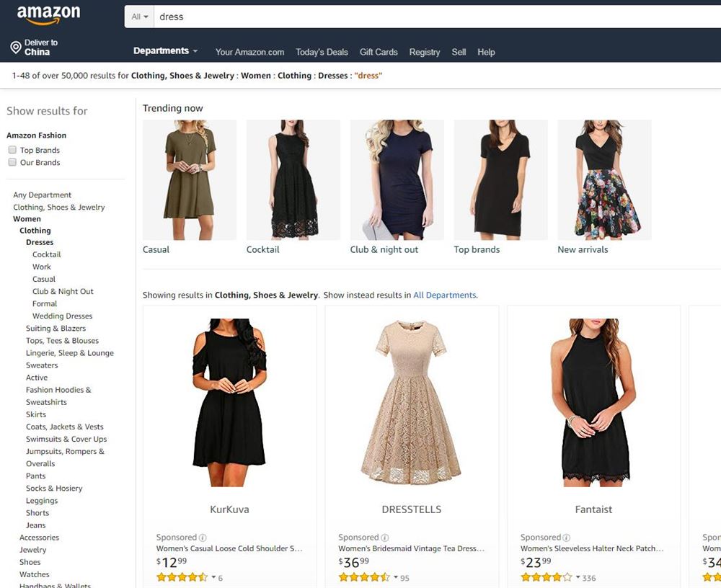Select Skirts category in sidebar
The image size is (721, 588).
point(36,414)
